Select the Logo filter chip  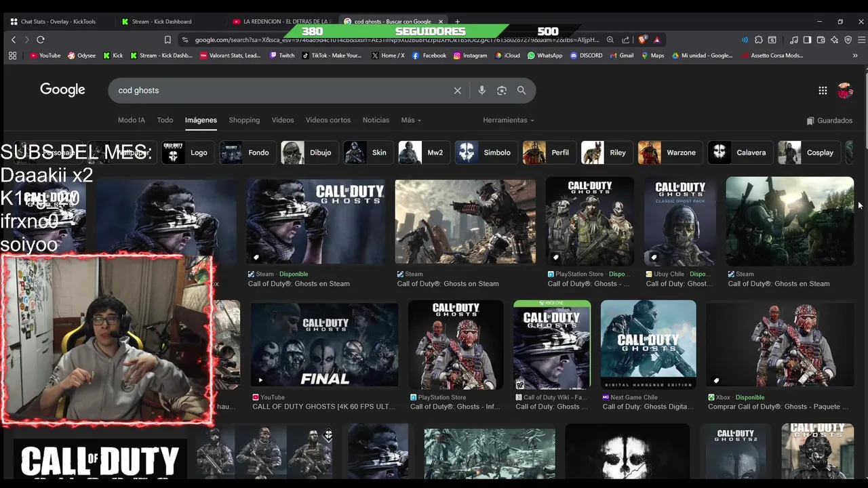point(186,152)
